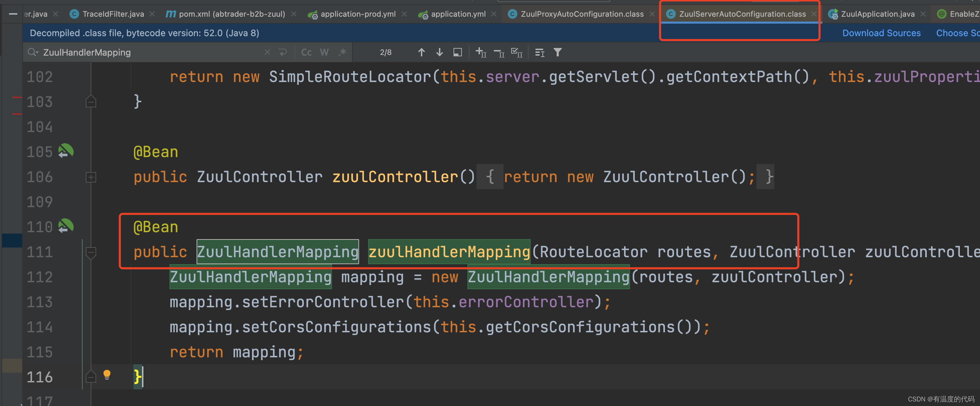Click line number 102 in gutter
The height and width of the screenshot is (406, 980).
click(x=40, y=76)
